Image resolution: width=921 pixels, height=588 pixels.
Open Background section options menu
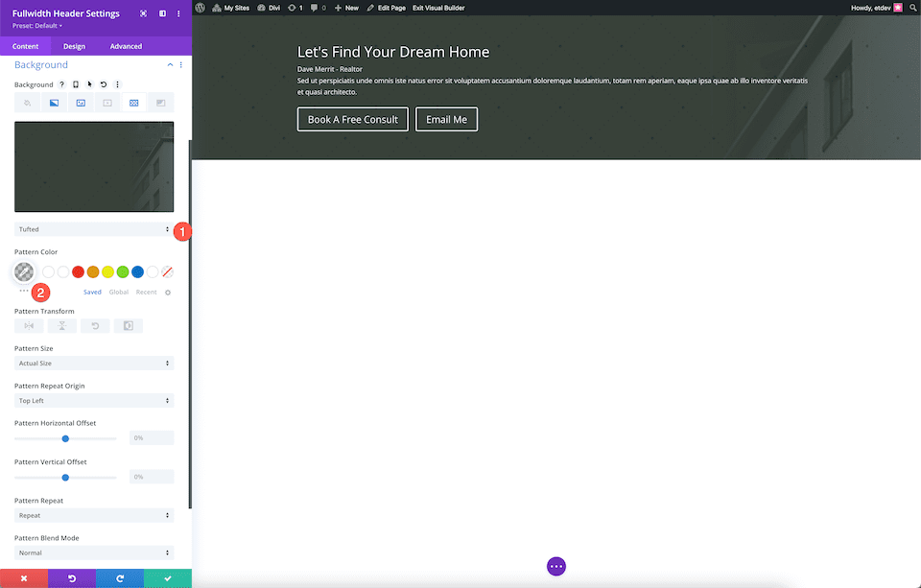[181, 64]
